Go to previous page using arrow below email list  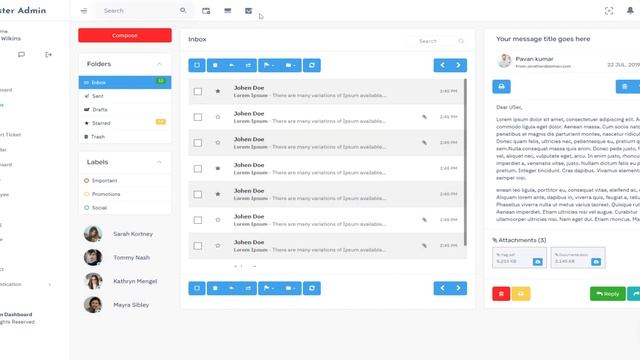[442, 288]
